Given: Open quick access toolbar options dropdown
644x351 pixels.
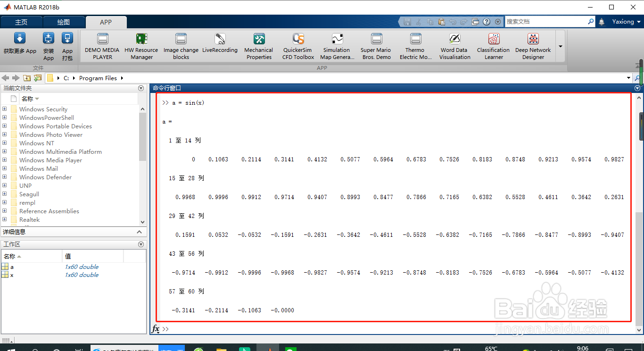Looking at the screenshot, I should click(x=498, y=22).
